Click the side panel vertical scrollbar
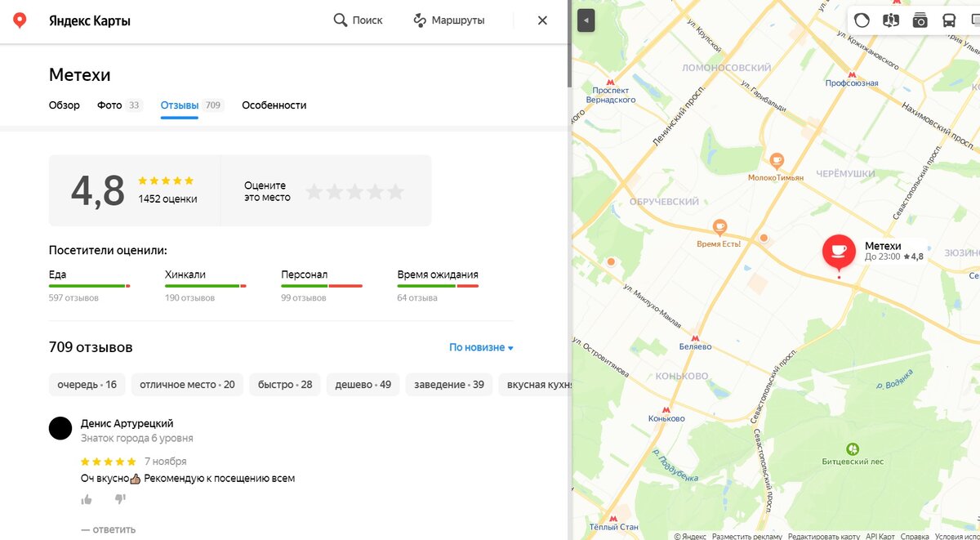 tap(569, 44)
